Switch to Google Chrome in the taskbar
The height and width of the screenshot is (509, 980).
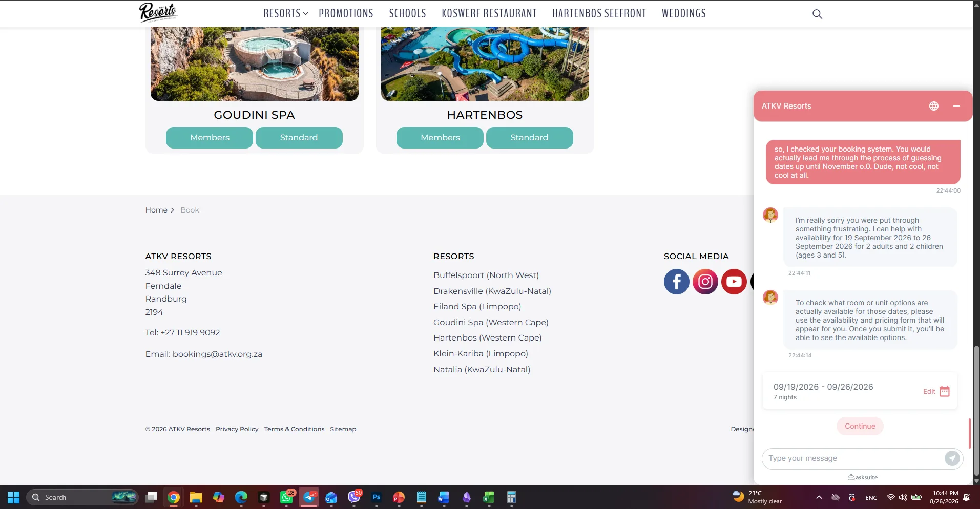174,497
